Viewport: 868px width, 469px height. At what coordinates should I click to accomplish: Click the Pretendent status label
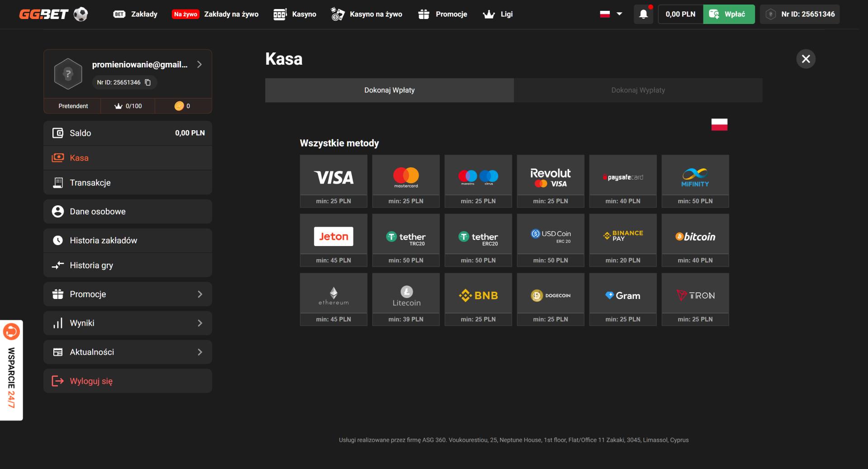73,106
